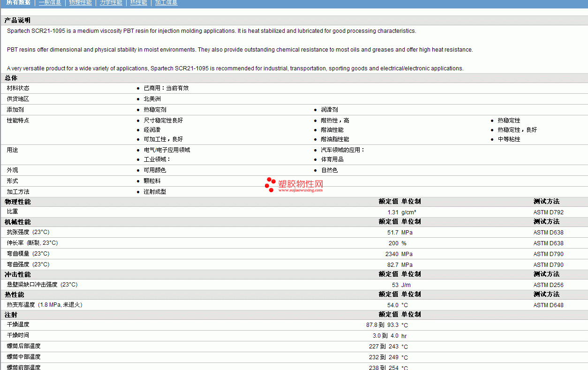The image size is (588, 370).
Task: Select the 螺筒后部温度 row label
Action: coord(23,346)
